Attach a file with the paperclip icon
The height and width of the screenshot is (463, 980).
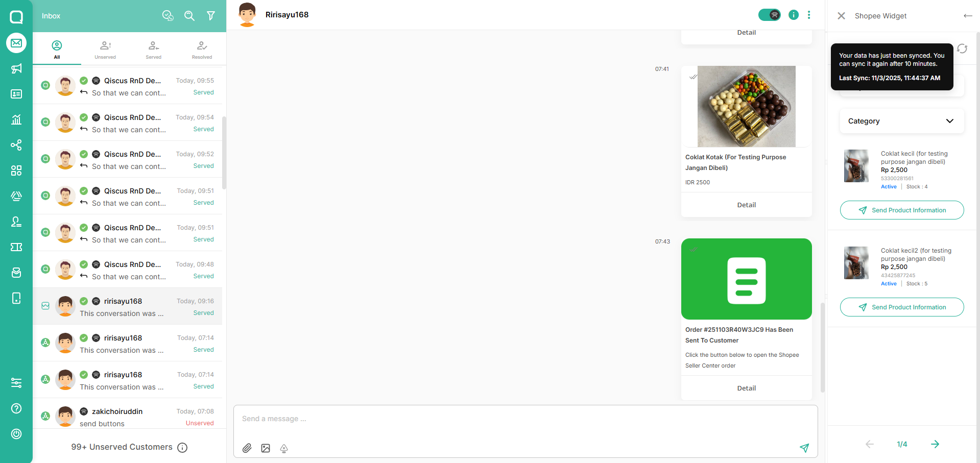coord(247,448)
